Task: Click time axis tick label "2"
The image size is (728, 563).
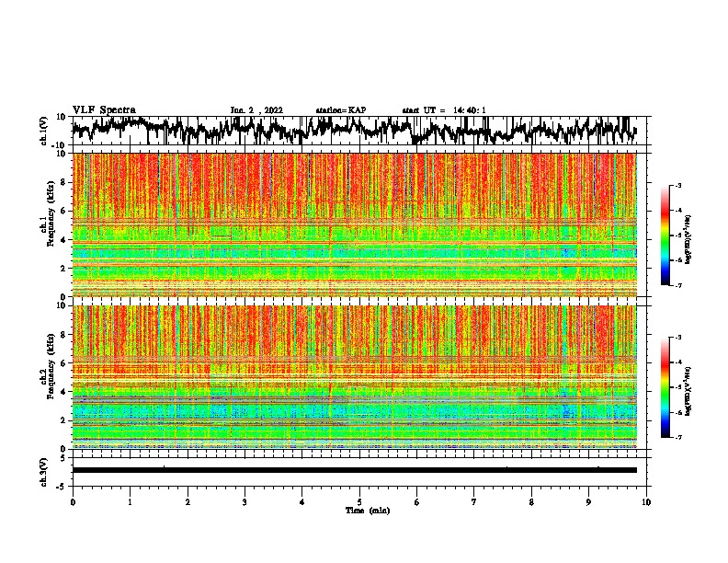Action: (x=188, y=502)
